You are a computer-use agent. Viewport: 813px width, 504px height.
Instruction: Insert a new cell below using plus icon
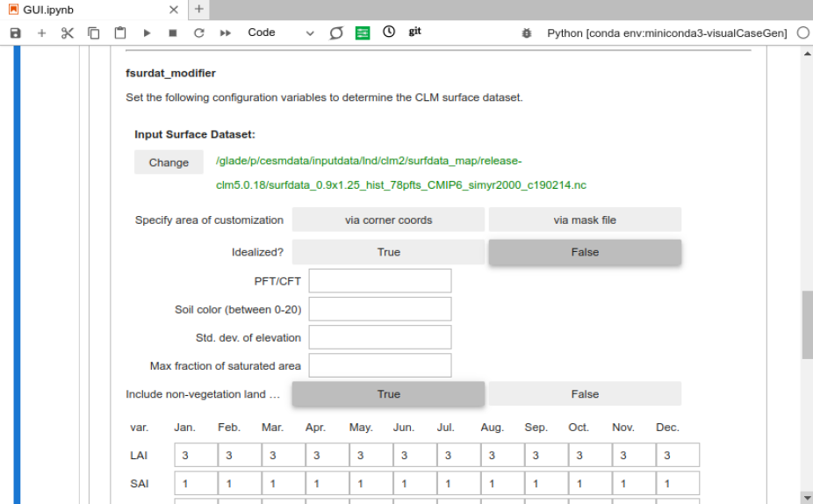(41, 32)
